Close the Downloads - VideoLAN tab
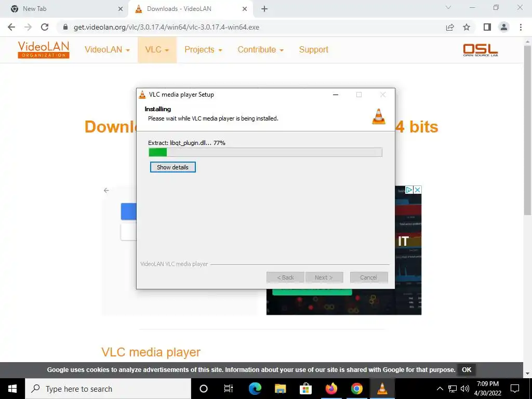The image size is (532, 399). [x=245, y=9]
